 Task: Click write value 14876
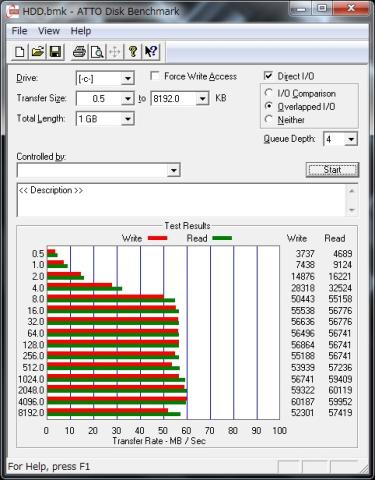(303, 277)
